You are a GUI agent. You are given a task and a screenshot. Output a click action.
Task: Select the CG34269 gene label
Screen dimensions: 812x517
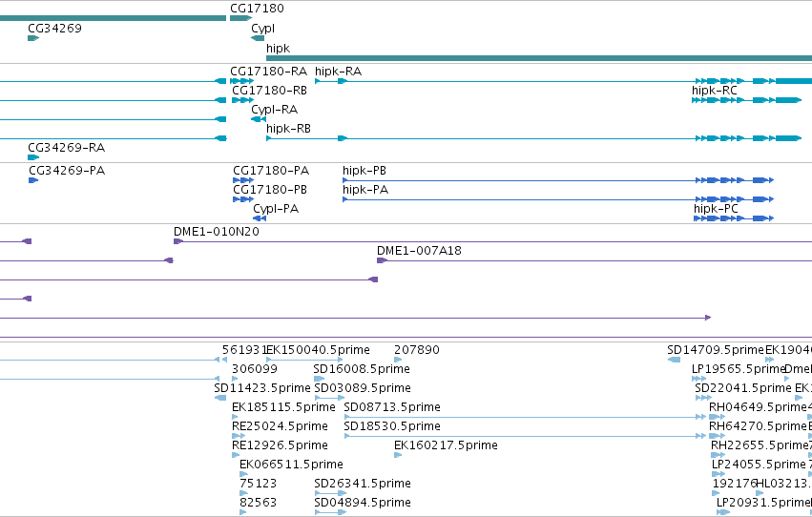55,29
